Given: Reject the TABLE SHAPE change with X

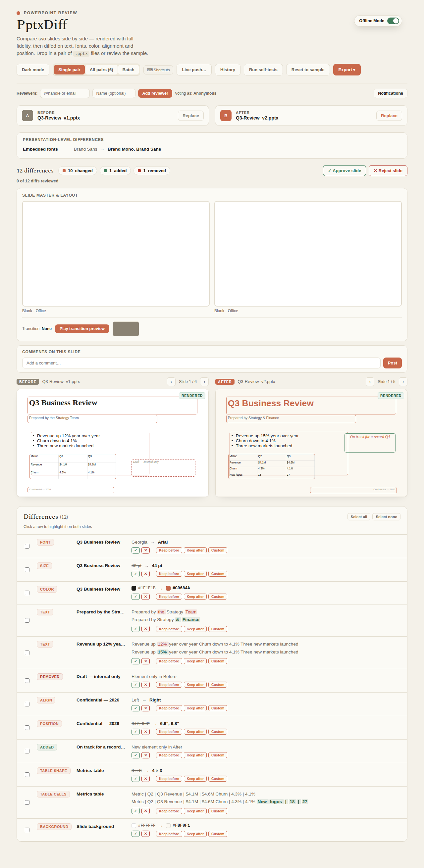Looking at the screenshot, I should coord(146,779).
